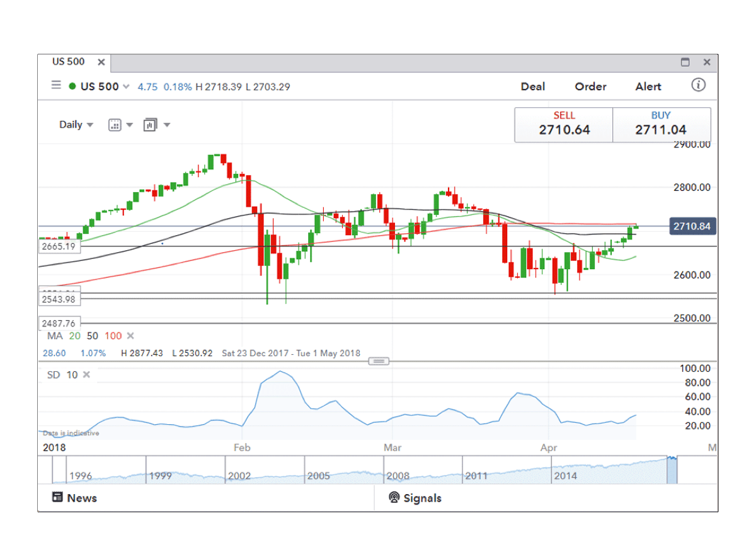Click the information icon near Alert
This screenshot has width=756, height=559.
(698, 85)
